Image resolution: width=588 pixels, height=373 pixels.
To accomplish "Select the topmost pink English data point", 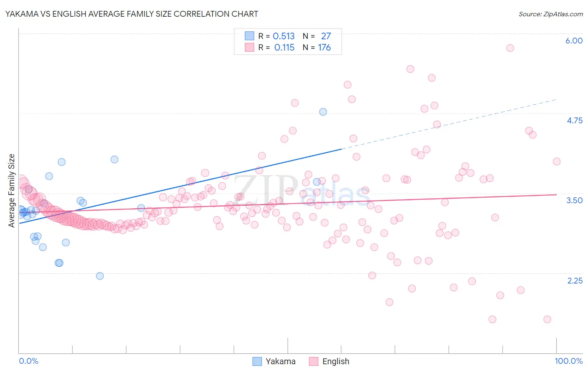I will (510, 48).
